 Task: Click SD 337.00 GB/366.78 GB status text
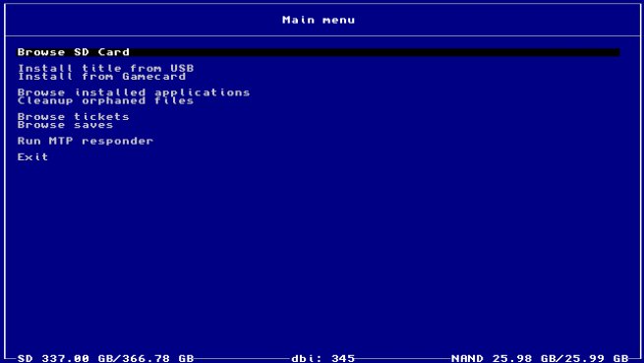[x=105, y=358]
